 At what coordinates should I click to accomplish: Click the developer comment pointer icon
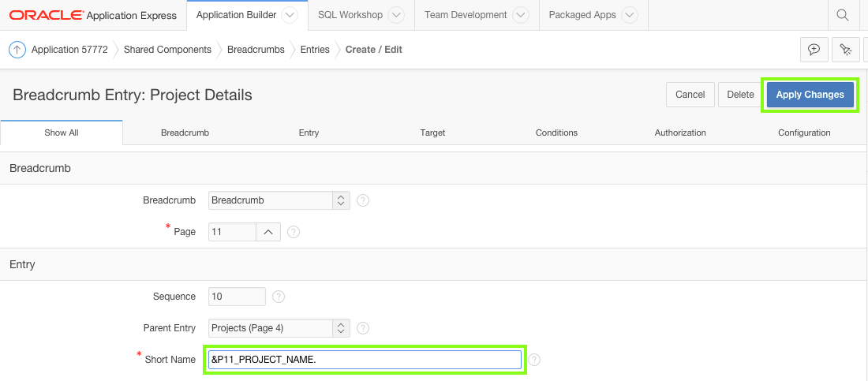coord(845,49)
